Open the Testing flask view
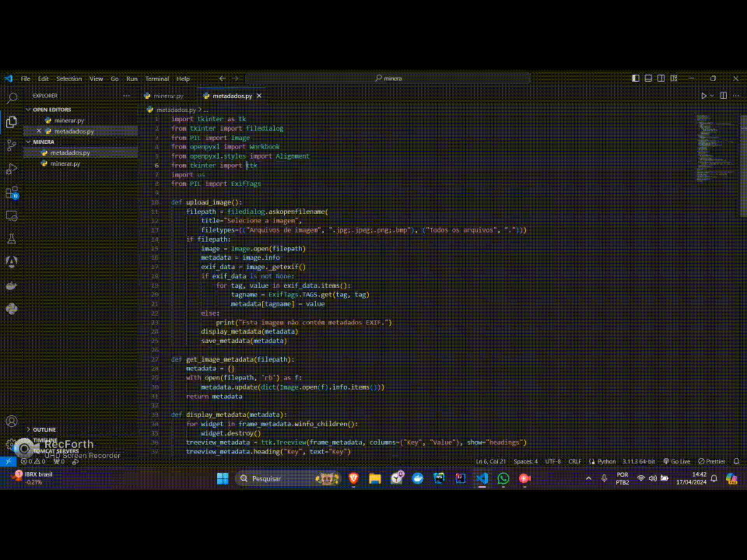747x560 pixels. (x=12, y=239)
